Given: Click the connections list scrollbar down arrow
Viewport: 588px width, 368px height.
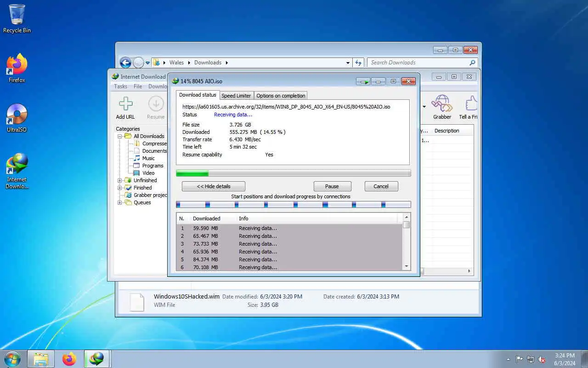Looking at the screenshot, I should pos(406,266).
